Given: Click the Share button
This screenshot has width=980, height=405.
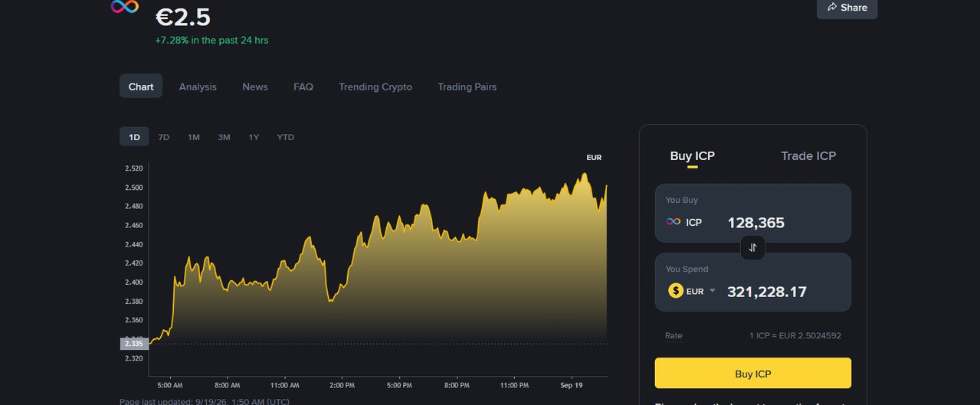Looking at the screenshot, I should point(847,8).
